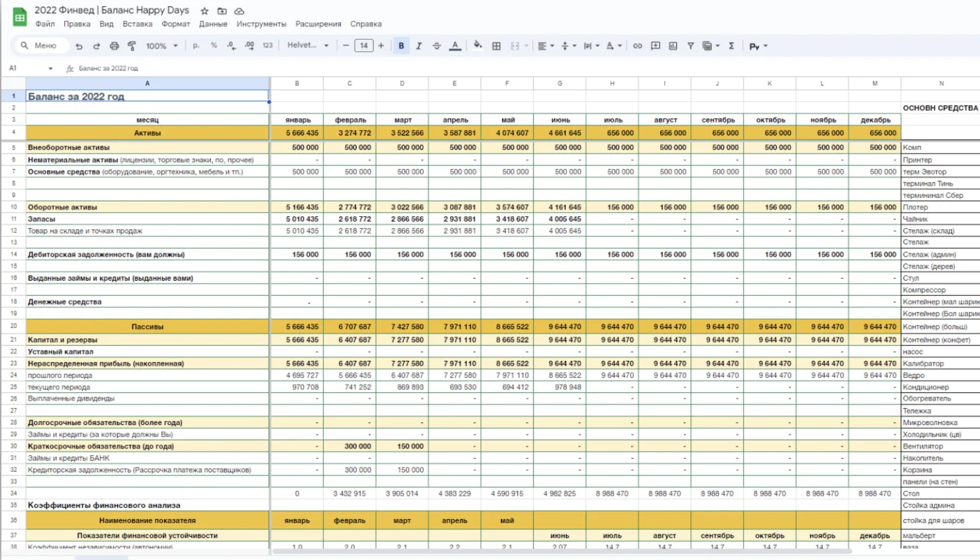The width and height of the screenshot is (980, 560).
Task: Create a filter with the funnel icon
Action: 690,46
